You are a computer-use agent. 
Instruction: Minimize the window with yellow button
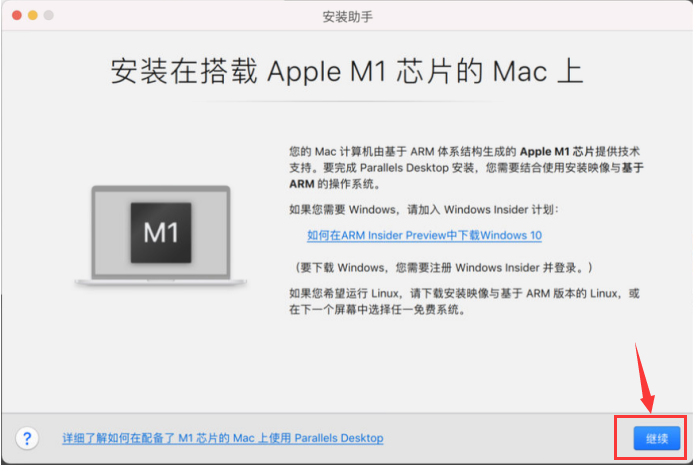point(33,15)
